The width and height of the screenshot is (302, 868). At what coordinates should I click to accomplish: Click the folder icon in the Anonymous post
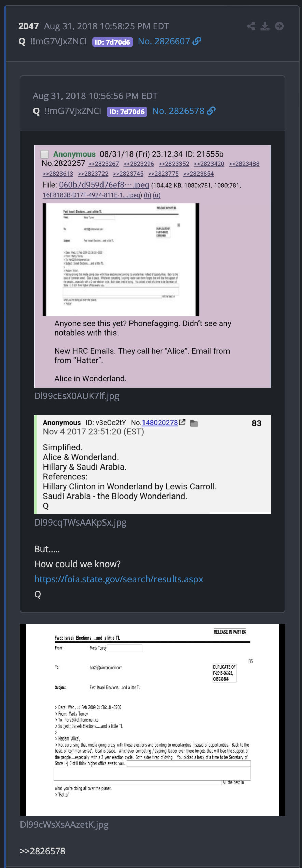(x=194, y=423)
